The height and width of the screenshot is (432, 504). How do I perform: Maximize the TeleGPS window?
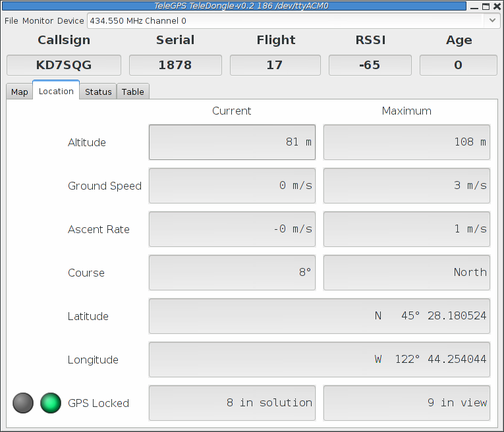point(486,7)
